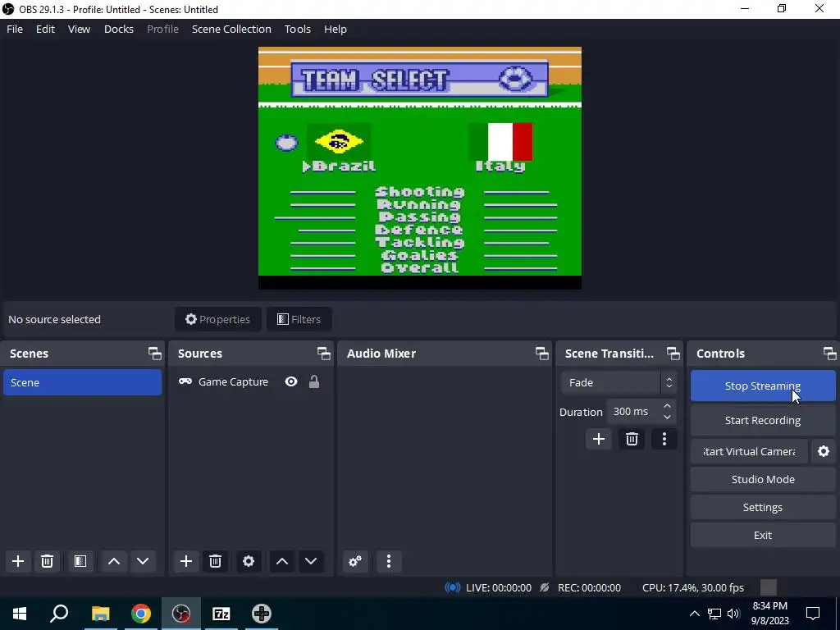This screenshot has height=630, width=840.
Task: Click Start Recording button
Action: click(x=763, y=420)
